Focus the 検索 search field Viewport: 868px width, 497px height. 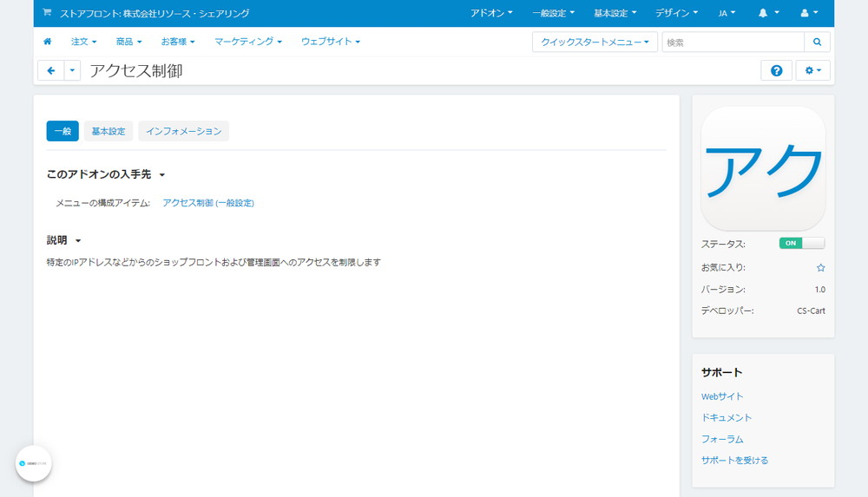click(733, 42)
